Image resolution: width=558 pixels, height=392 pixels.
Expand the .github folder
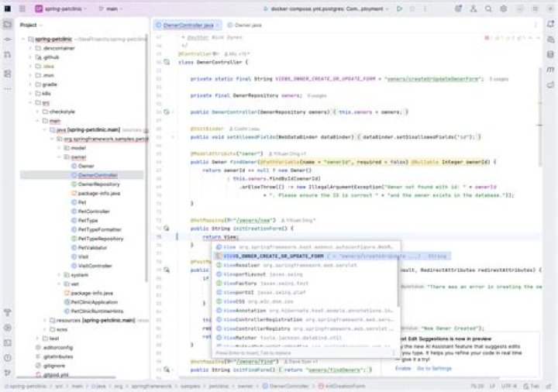30,57
